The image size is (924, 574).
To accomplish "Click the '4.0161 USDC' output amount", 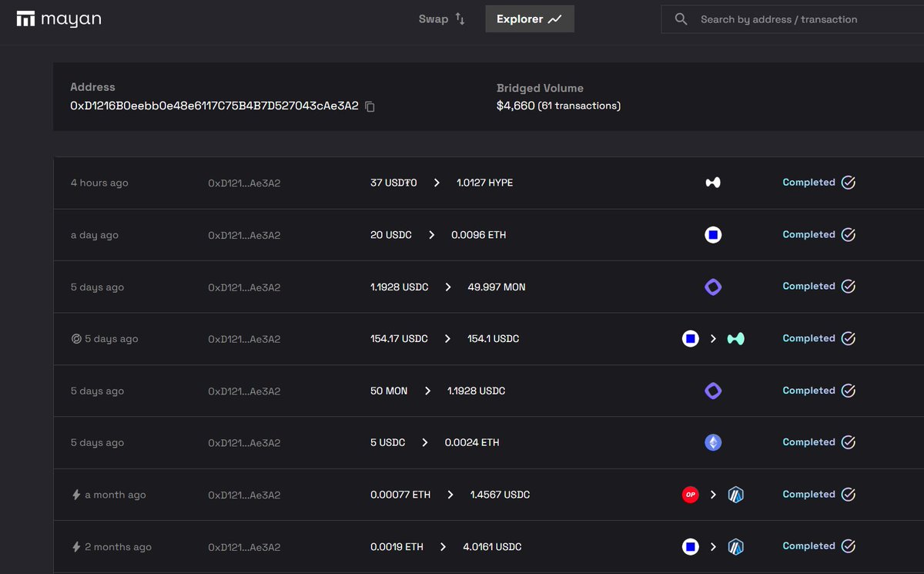I will [x=492, y=547].
